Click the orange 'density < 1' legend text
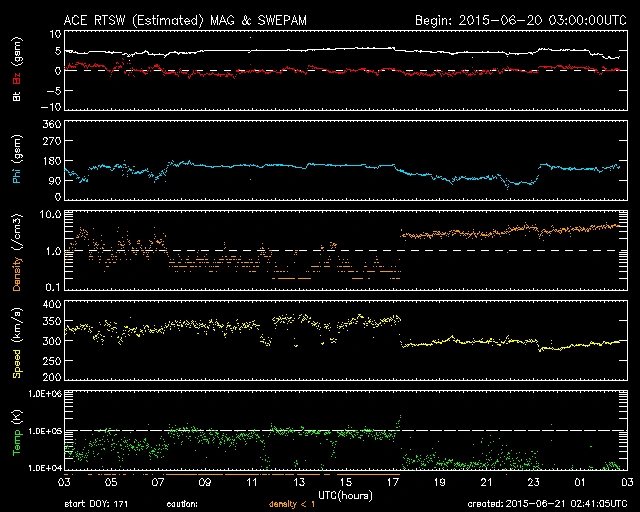The image size is (640, 512). coord(292,504)
